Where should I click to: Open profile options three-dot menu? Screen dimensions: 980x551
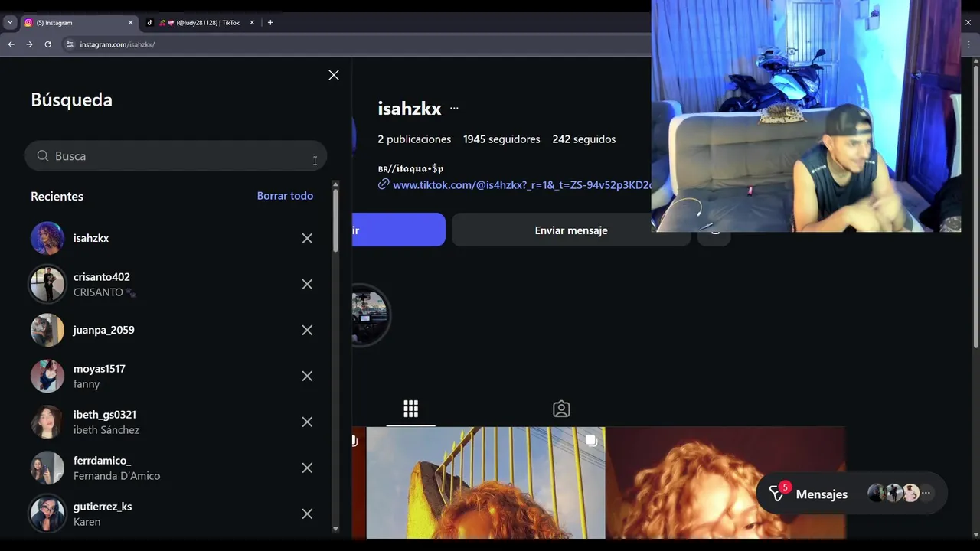(x=454, y=109)
